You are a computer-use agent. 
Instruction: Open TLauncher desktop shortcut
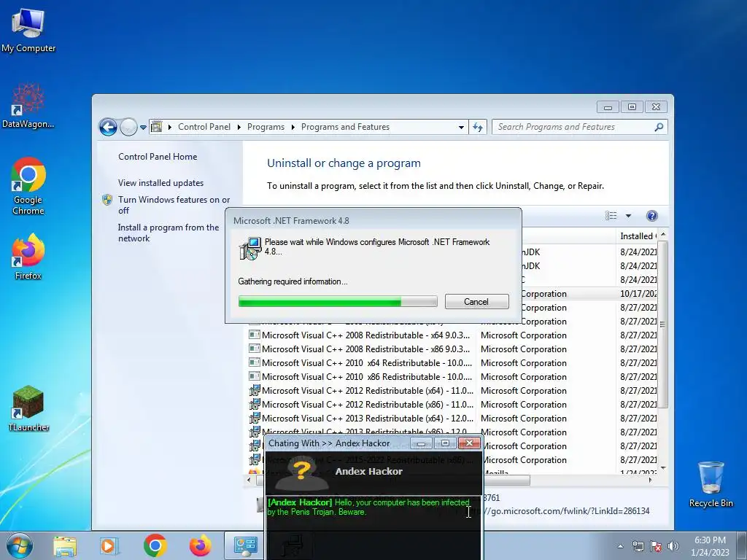[x=28, y=408]
